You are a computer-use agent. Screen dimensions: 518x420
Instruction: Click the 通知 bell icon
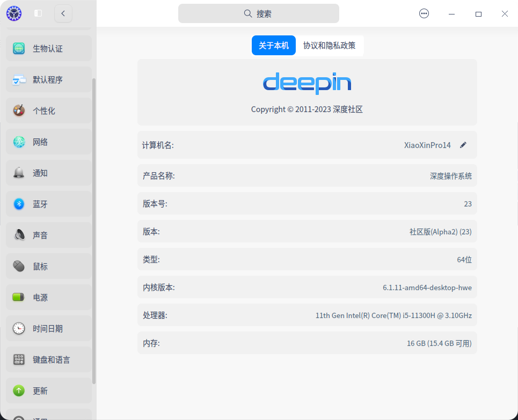19,173
